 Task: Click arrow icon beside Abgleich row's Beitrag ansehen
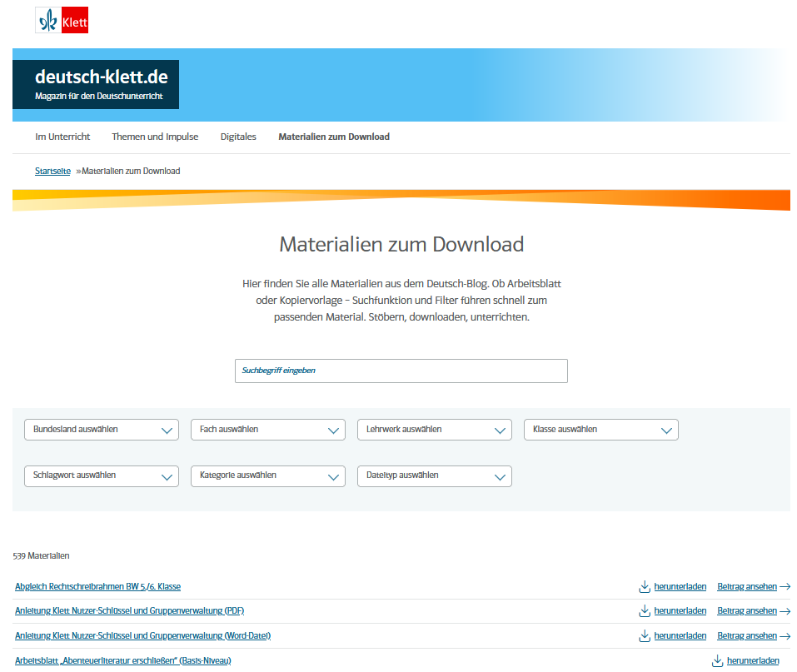click(x=785, y=586)
